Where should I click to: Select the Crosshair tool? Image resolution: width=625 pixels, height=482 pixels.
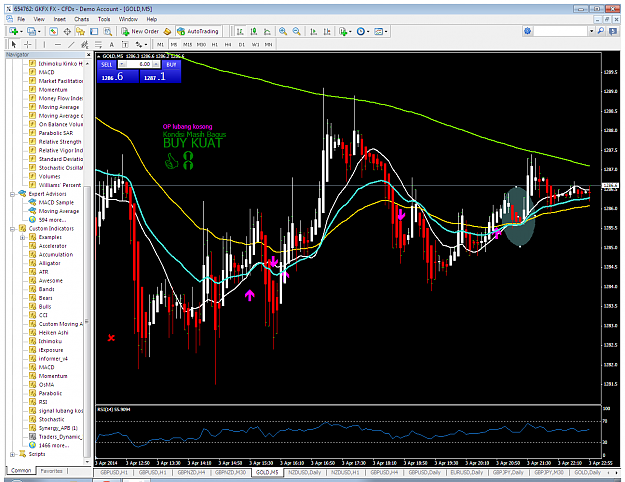click(x=28, y=44)
